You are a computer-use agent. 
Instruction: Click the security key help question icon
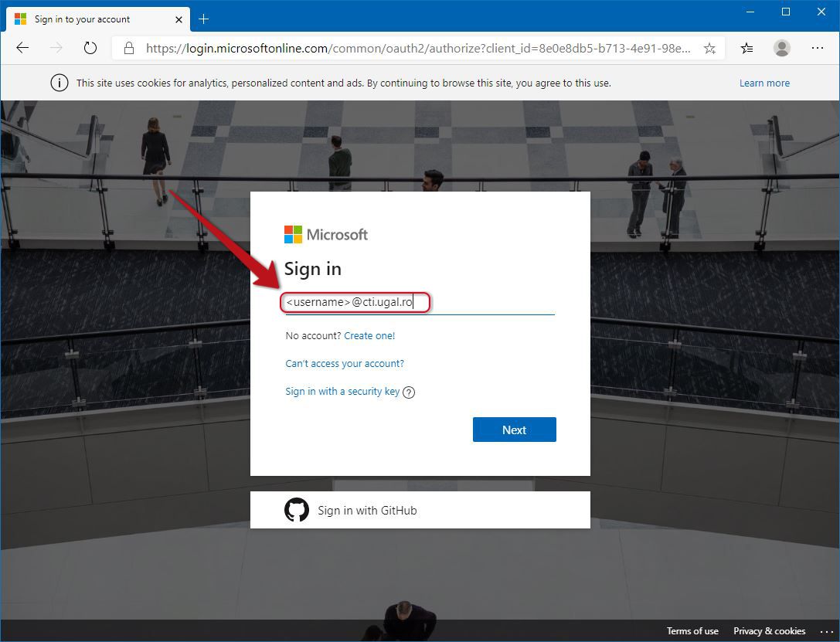409,392
